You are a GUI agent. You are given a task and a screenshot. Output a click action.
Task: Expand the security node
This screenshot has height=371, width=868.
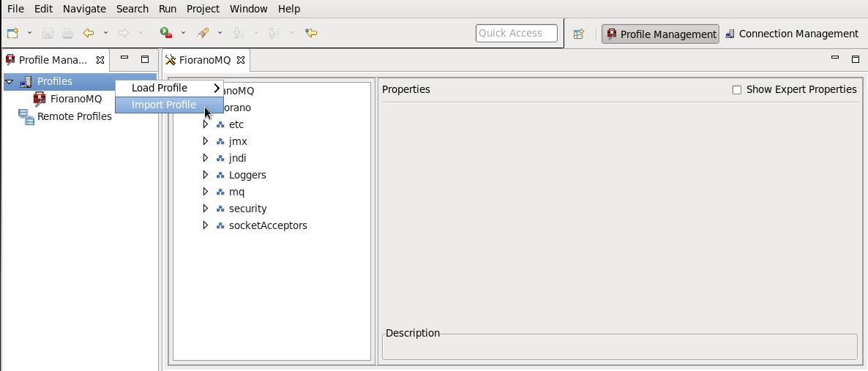point(206,209)
